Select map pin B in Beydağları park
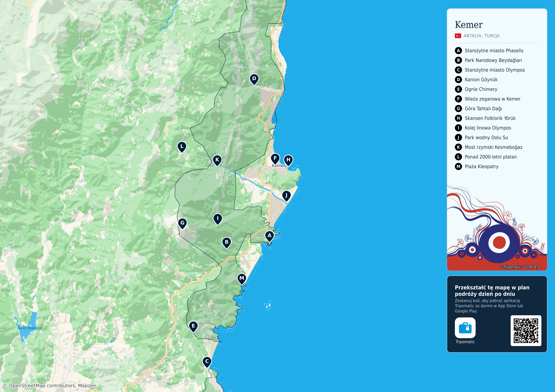This screenshot has width=555, height=392. point(227,242)
